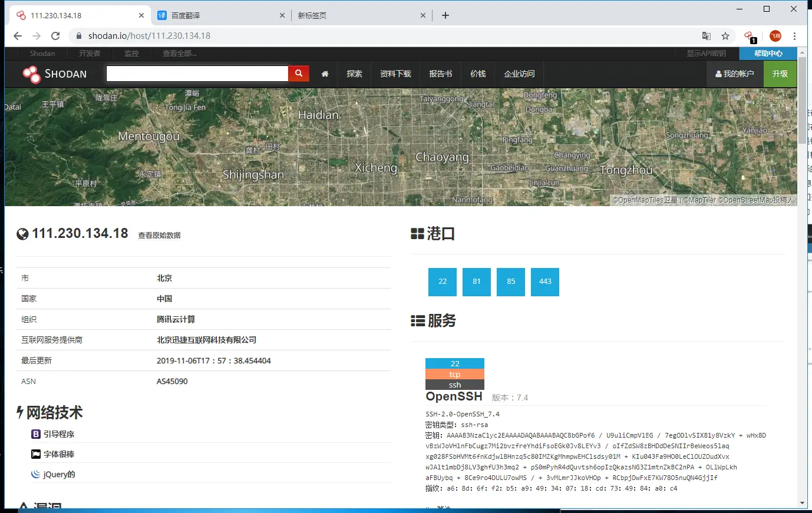Select port 443 button
Screen dimensions: 812x513
click(545, 282)
